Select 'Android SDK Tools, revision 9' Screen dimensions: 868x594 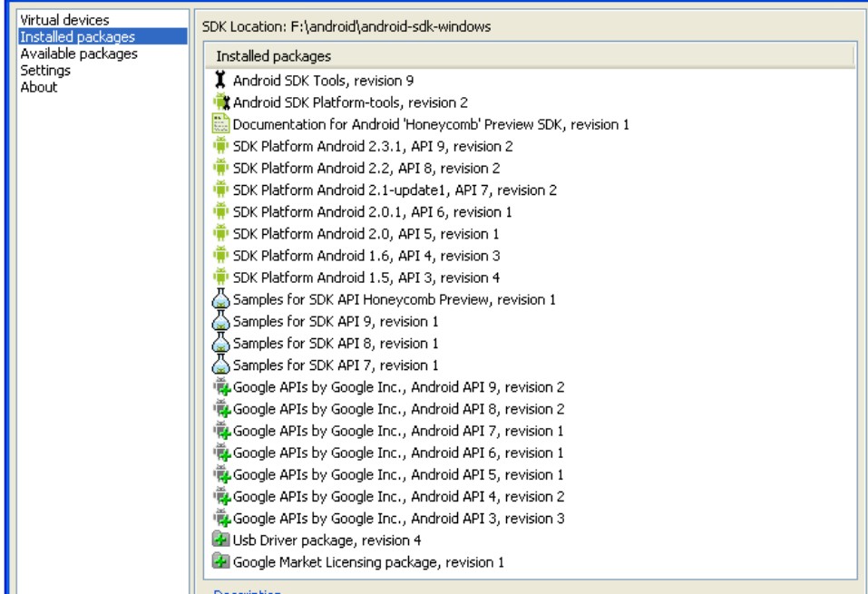click(323, 81)
